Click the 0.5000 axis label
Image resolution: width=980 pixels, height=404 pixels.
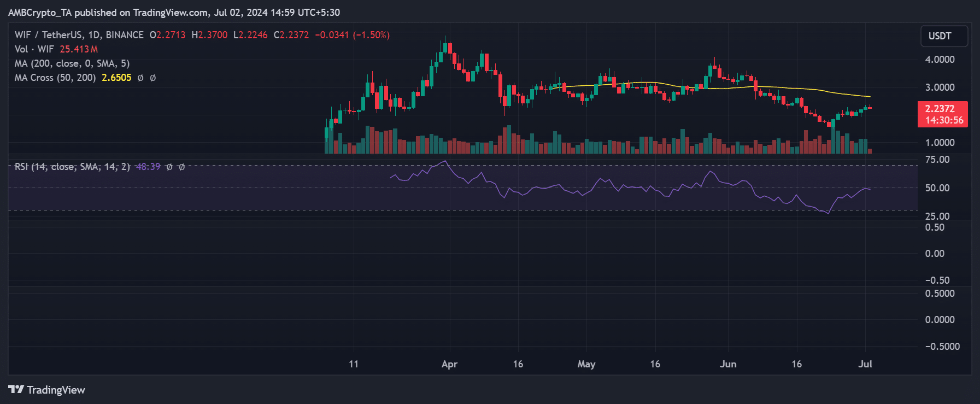coord(940,294)
